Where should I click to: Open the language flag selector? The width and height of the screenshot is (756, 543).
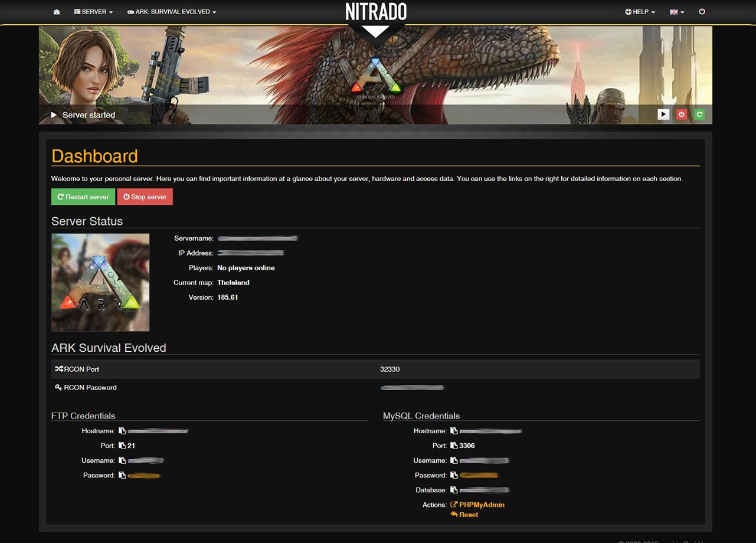click(x=677, y=12)
